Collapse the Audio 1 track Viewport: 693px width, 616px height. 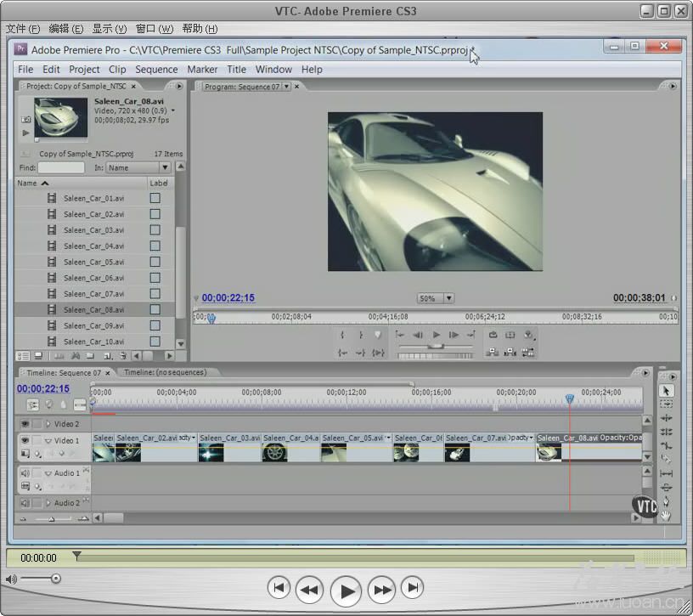coord(48,473)
